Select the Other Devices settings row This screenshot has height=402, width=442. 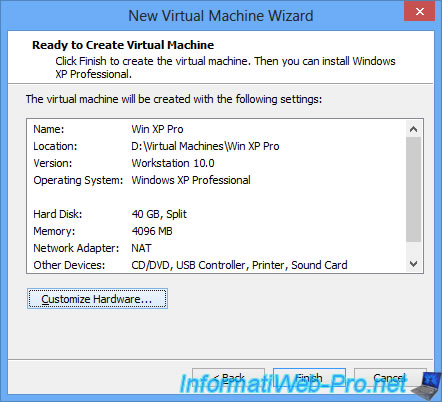point(216,265)
